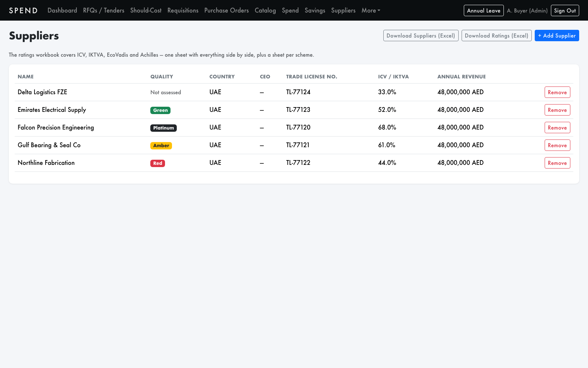Screen dimensions: 588x368
Task: Click the NAME column header
Action: (26, 77)
